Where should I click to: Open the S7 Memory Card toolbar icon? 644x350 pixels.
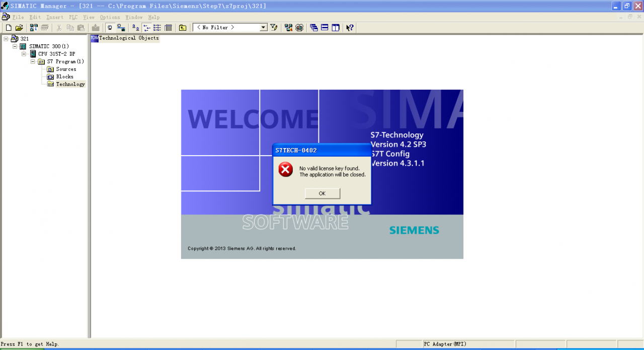(x=45, y=28)
